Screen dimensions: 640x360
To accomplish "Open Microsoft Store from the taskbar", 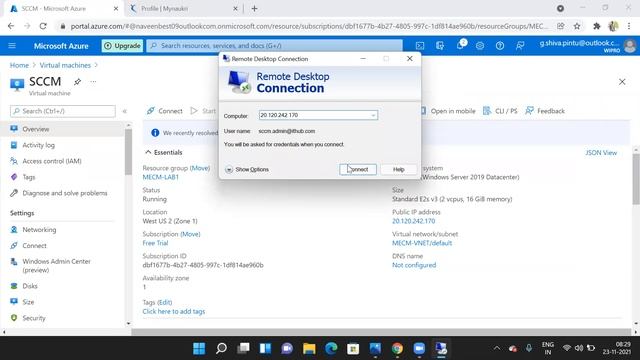I will (x=353, y=348).
